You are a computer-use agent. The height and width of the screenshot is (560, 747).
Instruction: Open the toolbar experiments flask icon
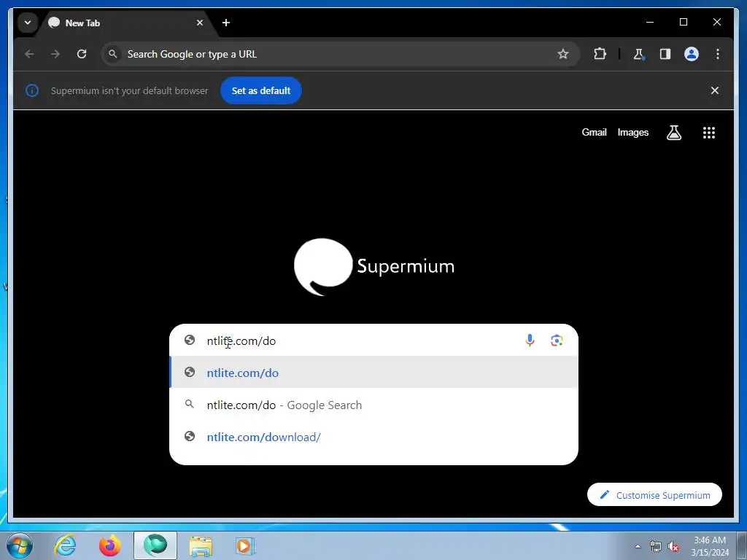coord(639,54)
